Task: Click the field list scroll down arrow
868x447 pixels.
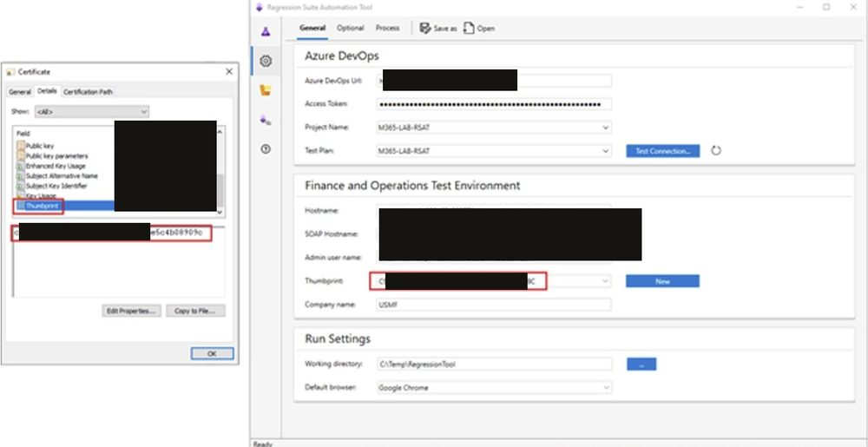Action: click(220, 211)
